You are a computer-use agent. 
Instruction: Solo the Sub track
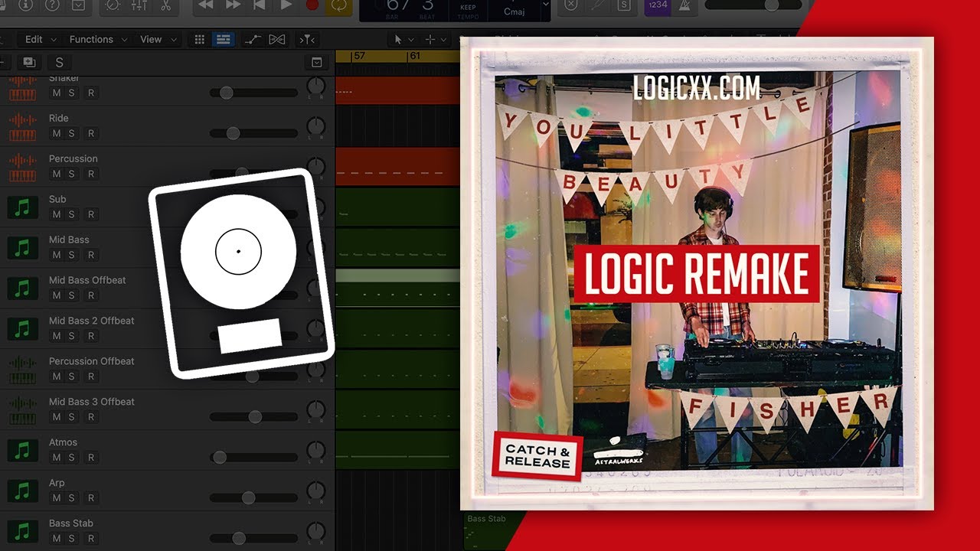pos(72,214)
